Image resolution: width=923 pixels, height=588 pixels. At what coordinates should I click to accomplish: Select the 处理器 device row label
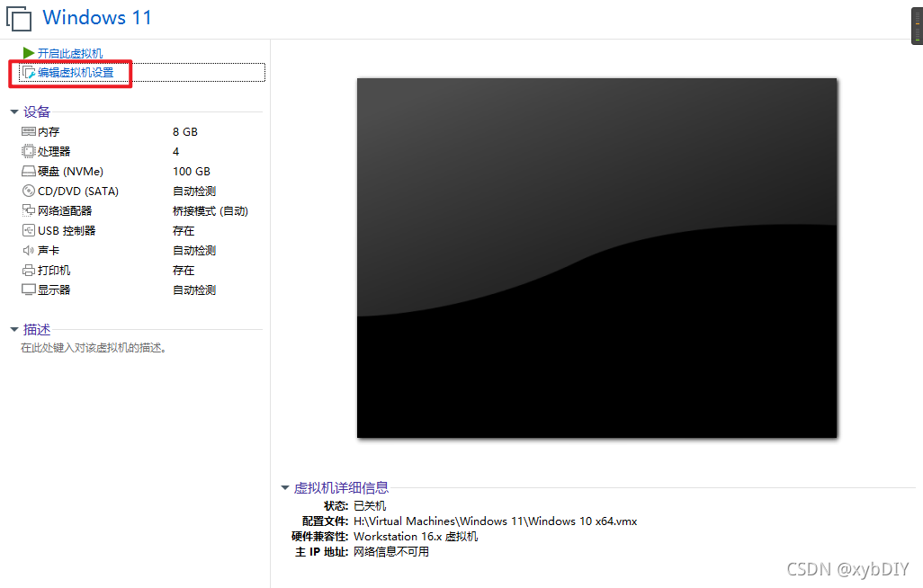coord(54,151)
